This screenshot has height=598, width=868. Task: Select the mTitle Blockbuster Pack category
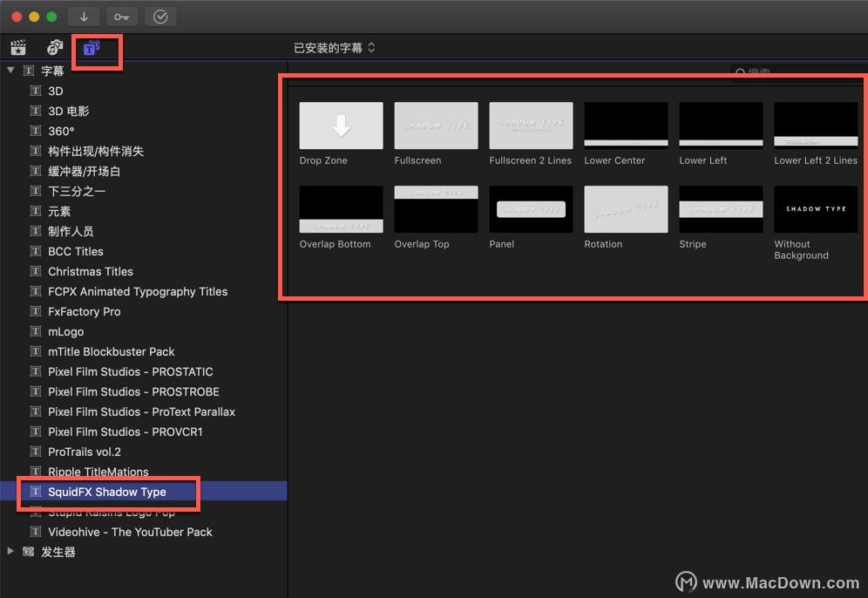point(144,351)
